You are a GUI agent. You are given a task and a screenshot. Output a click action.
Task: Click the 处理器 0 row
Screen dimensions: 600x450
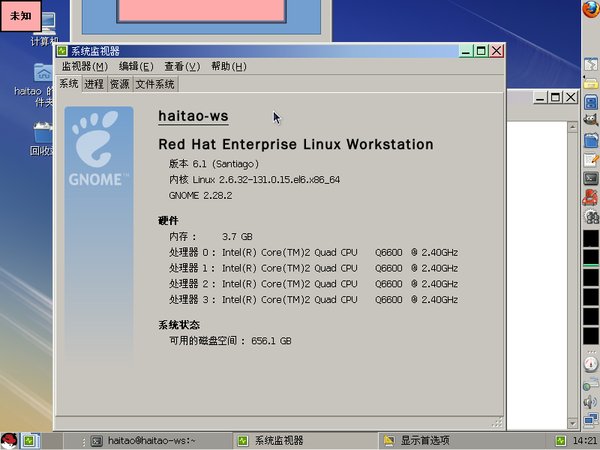313,253
